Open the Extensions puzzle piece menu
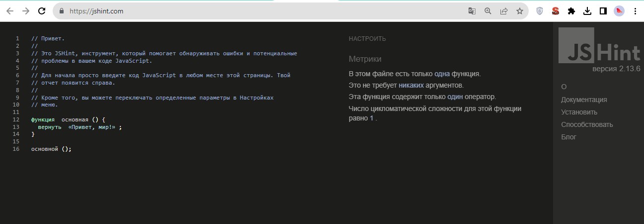The width and height of the screenshot is (644, 224). pyautogui.click(x=571, y=11)
